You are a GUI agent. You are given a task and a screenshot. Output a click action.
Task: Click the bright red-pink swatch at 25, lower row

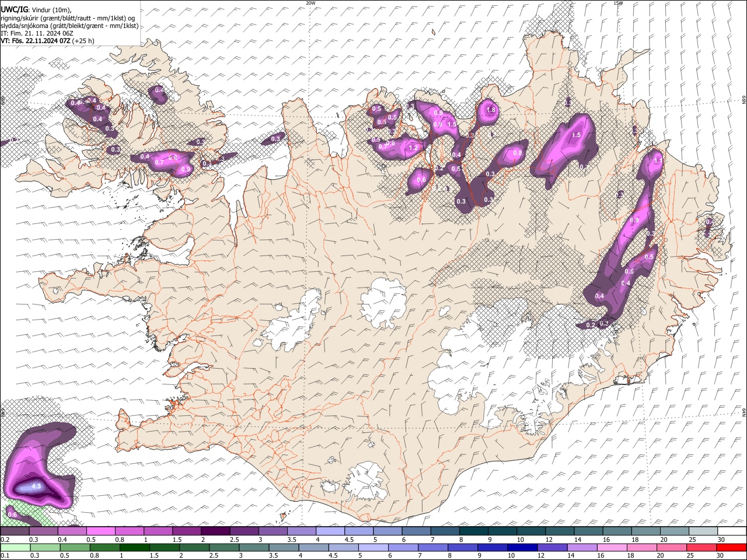coord(701,547)
